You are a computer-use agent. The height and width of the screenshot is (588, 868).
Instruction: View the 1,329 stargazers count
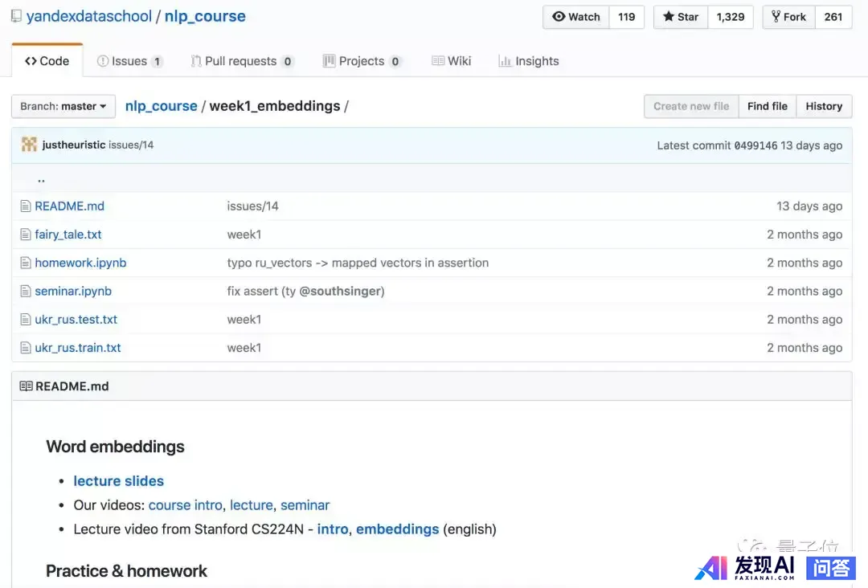[731, 17]
